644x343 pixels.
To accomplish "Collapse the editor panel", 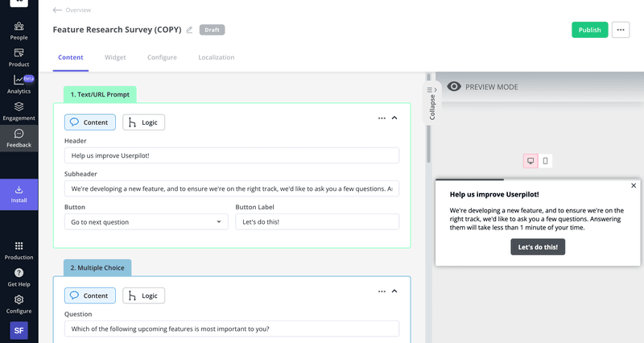I will tap(431, 103).
